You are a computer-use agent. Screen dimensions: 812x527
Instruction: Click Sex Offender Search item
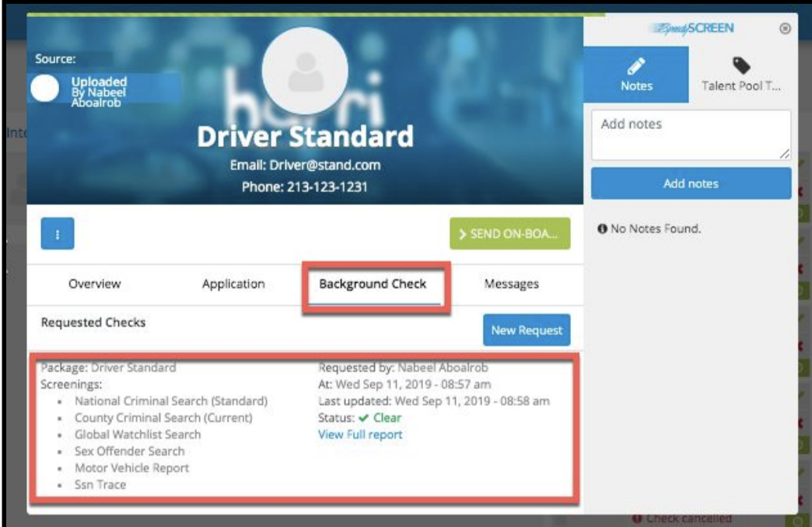[x=129, y=452]
